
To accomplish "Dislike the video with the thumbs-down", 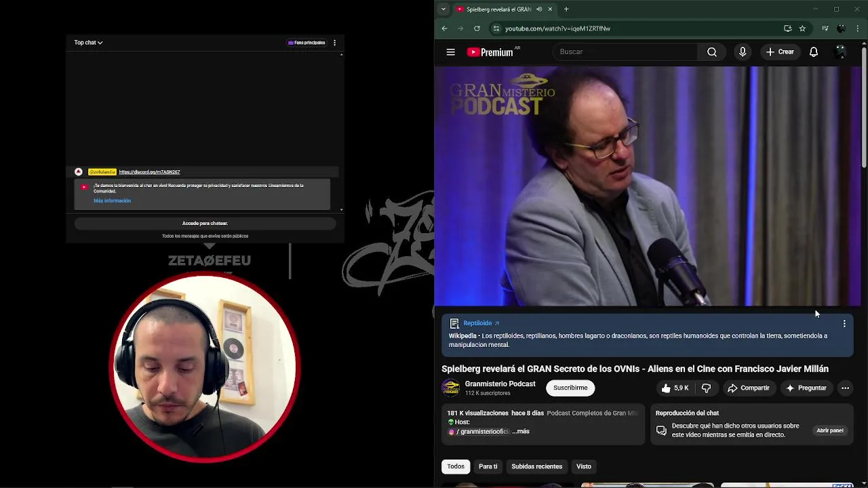I will [x=706, y=388].
